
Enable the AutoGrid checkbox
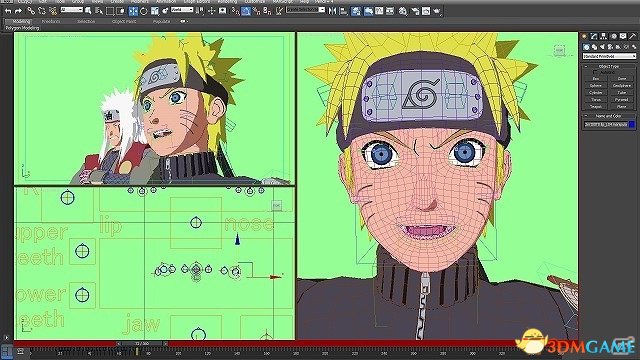tap(595, 72)
